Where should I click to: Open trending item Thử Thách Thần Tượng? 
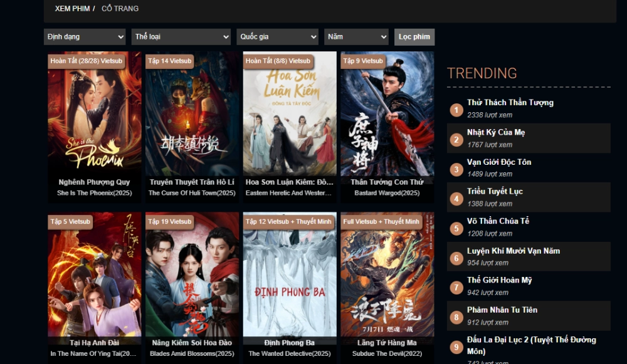coord(510,103)
